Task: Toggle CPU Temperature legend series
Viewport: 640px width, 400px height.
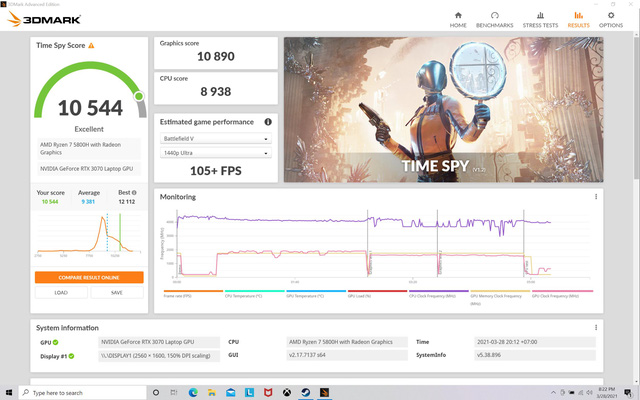Action: point(254,294)
